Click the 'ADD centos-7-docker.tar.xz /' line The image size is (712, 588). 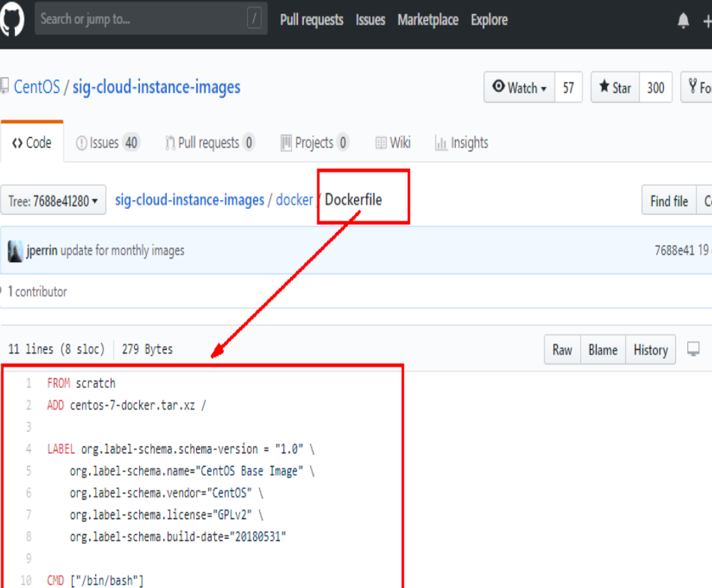pyautogui.click(x=127, y=405)
